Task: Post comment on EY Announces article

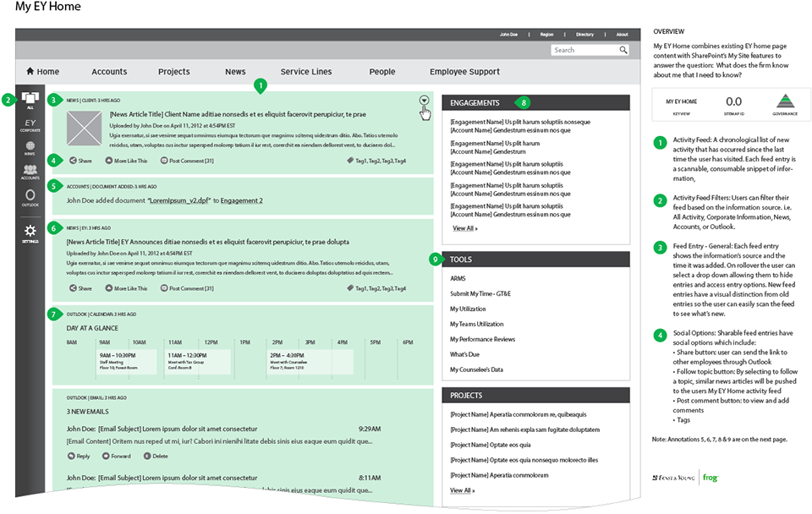Action: coord(187,288)
